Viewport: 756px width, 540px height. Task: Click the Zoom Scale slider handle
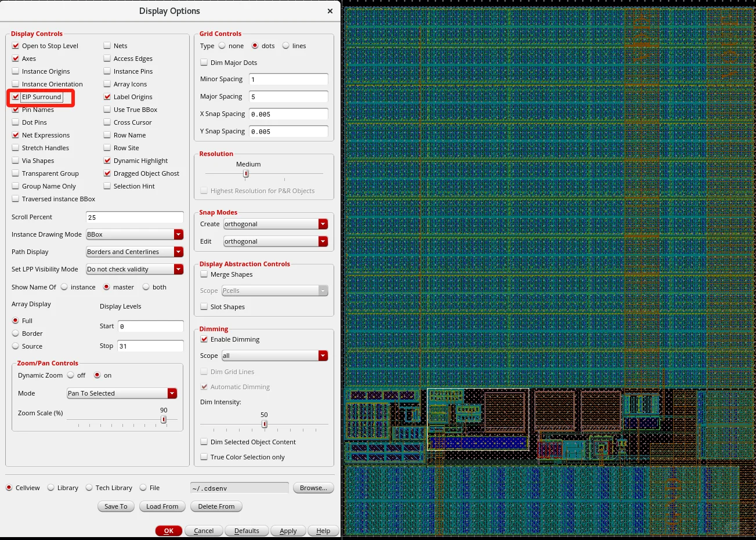[x=164, y=419]
